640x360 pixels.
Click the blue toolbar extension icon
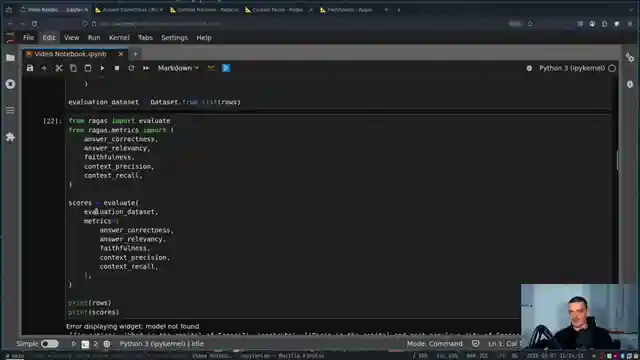point(226,68)
